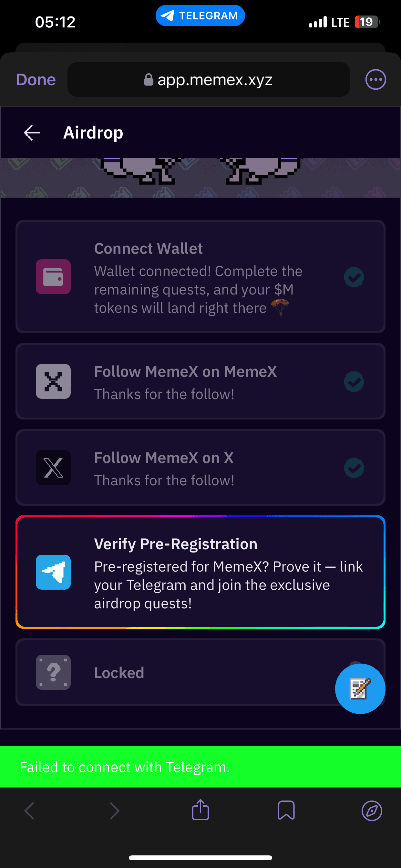The width and height of the screenshot is (401, 868).
Task: Open the three-dot more options menu
Action: tap(375, 79)
